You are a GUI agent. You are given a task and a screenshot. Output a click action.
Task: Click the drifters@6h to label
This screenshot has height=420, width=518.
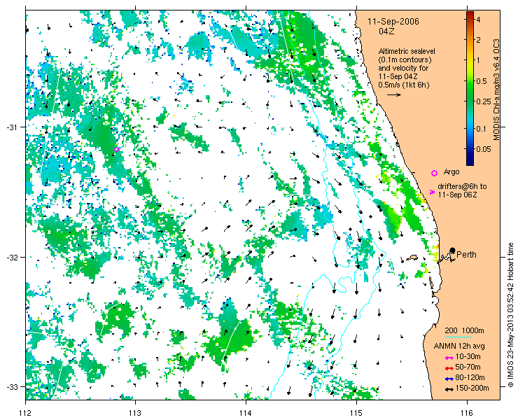click(x=462, y=187)
